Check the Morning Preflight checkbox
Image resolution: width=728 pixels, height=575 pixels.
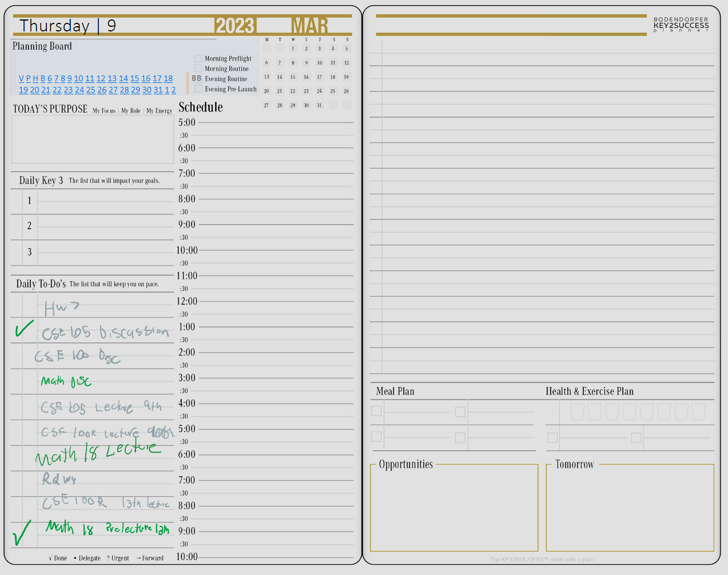pos(198,58)
